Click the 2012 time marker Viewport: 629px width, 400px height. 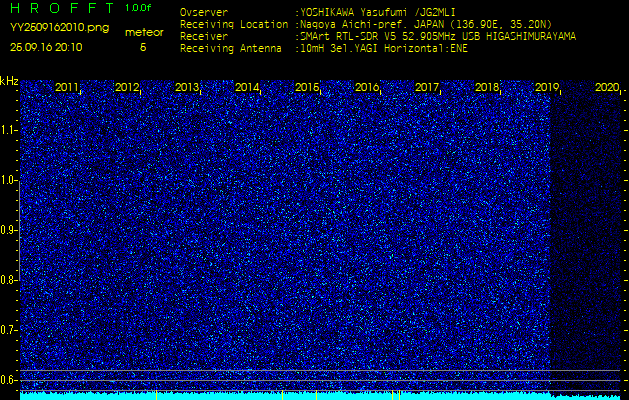127,87
